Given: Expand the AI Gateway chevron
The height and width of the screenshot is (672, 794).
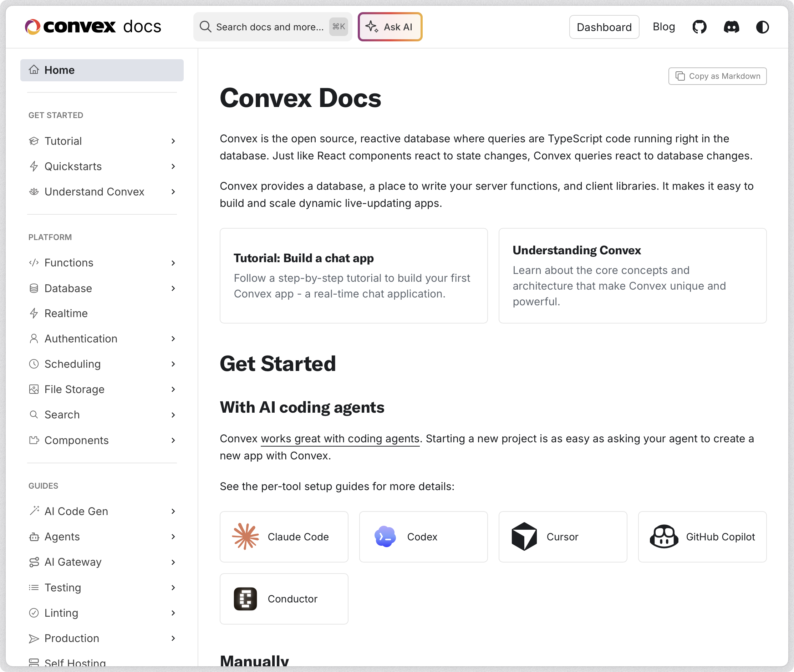Looking at the screenshot, I should tap(173, 562).
